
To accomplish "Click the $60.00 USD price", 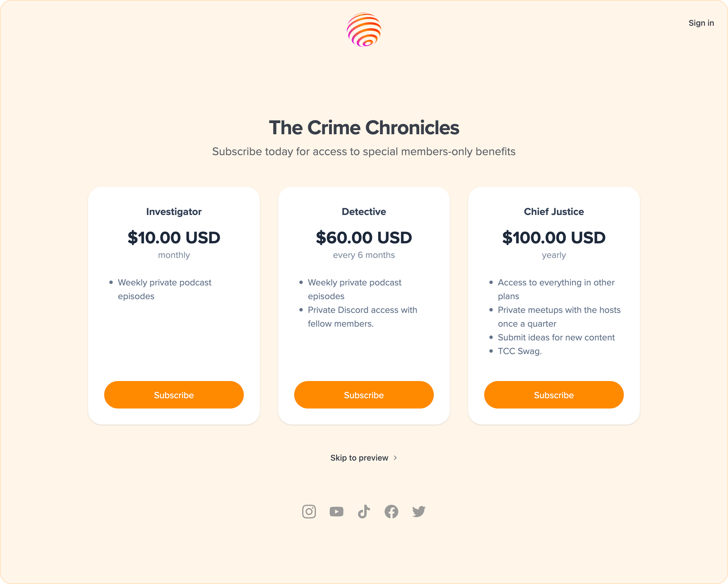I will coord(364,237).
